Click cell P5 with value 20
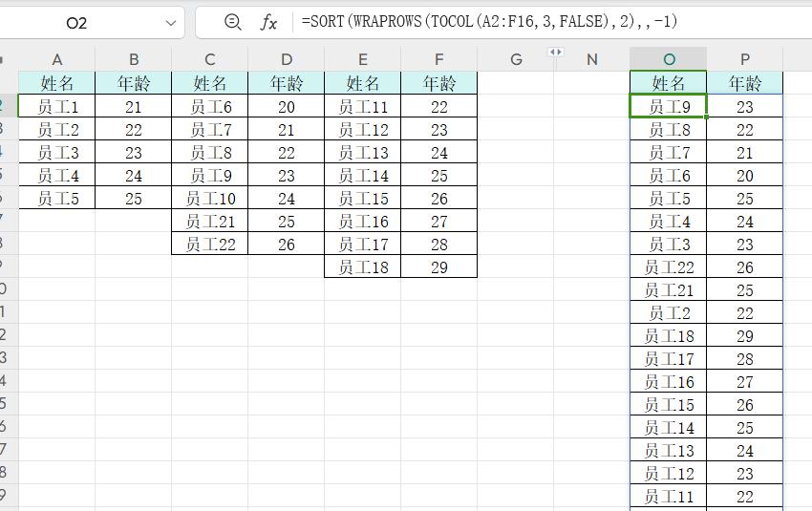812x511 pixels. click(x=745, y=175)
